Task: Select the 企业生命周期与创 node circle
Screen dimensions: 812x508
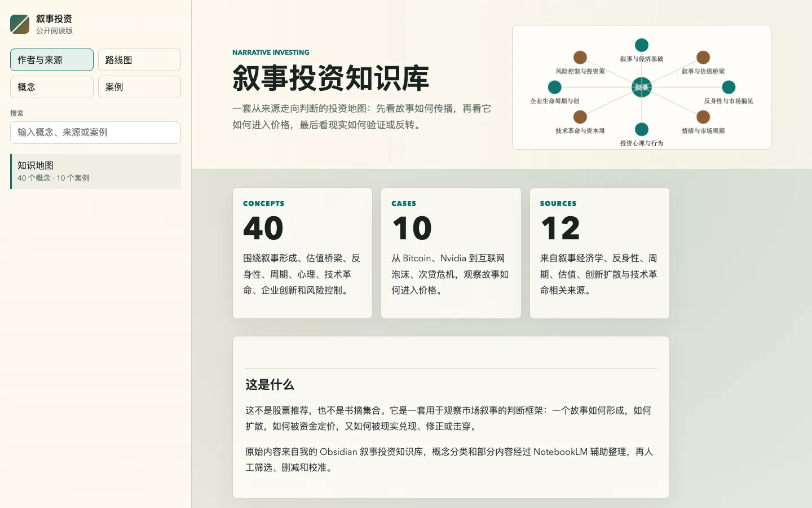Action: click(555, 87)
